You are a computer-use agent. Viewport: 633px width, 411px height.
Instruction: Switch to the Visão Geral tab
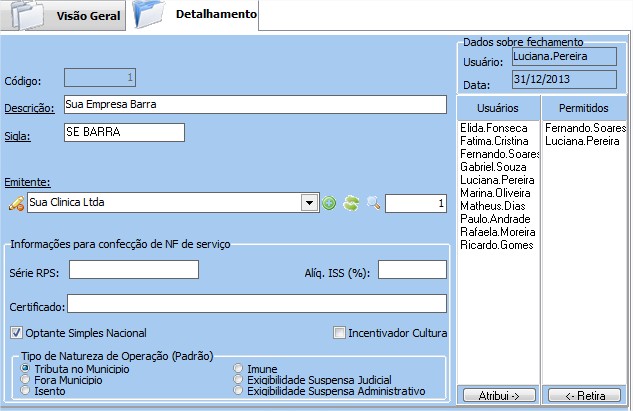tap(88, 17)
